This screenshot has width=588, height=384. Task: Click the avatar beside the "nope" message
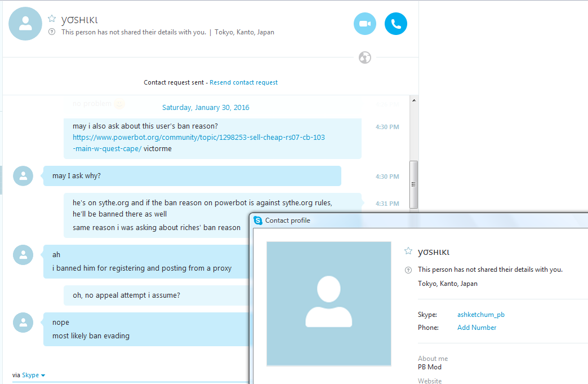pos(23,323)
